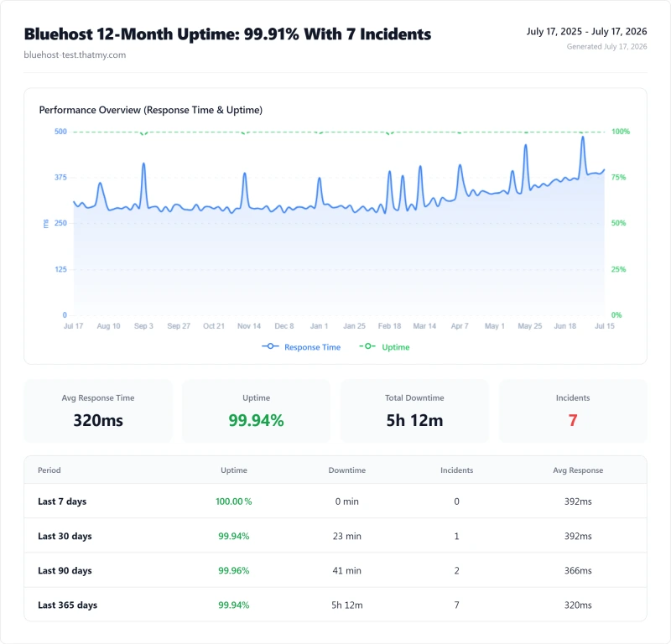Click the 'May 25' x-axis label
671x644 pixels.
tap(530, 326)
